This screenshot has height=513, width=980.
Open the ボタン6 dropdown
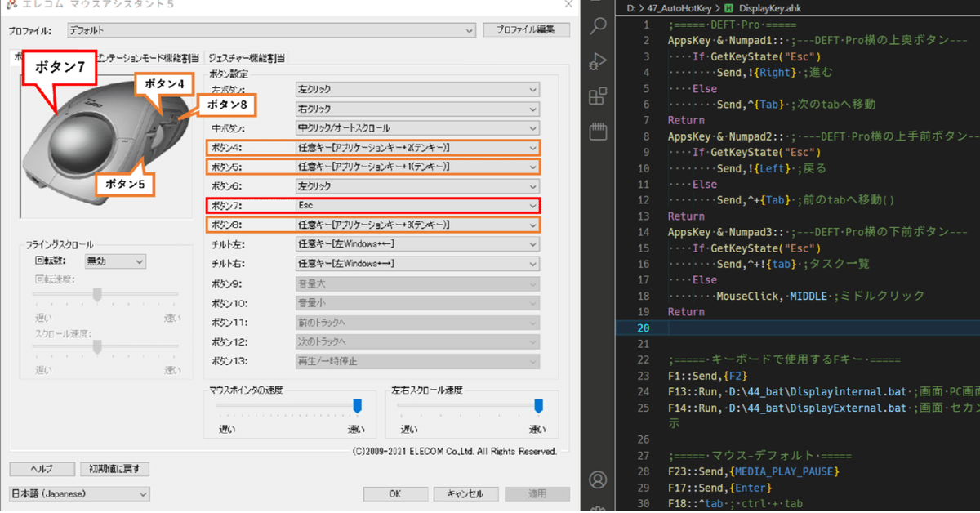[417, 186]
